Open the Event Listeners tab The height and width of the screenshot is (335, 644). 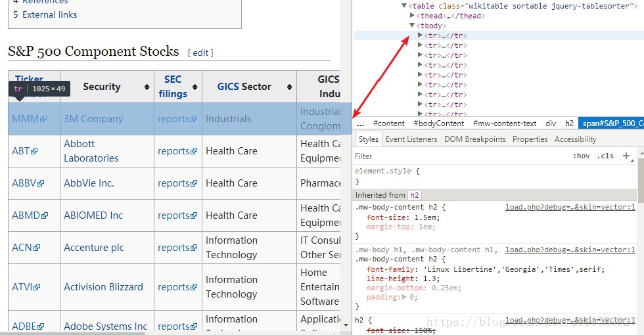click(x=411, y=139)
